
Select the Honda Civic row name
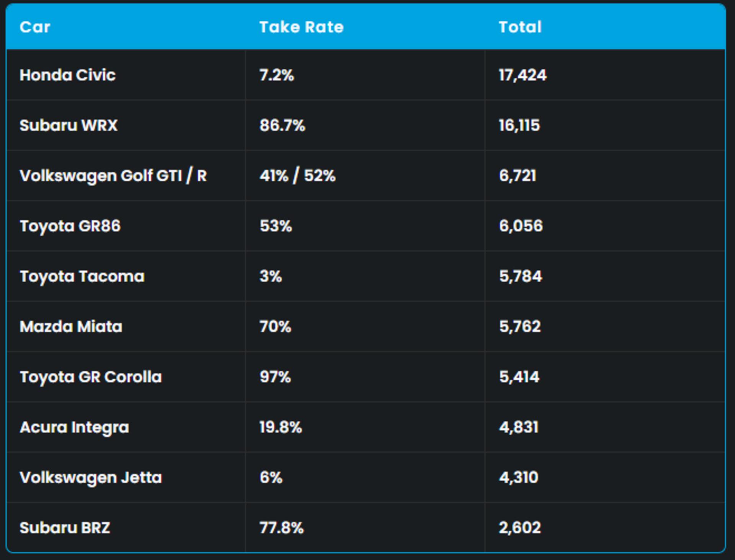(x=67, y=75)
